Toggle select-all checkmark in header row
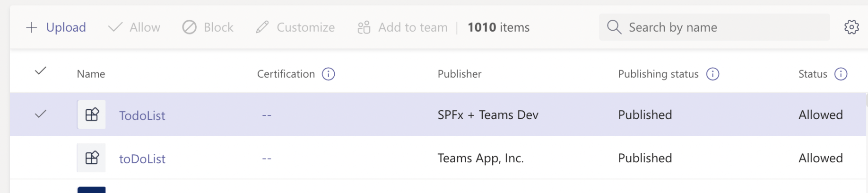 click(41, 71)
